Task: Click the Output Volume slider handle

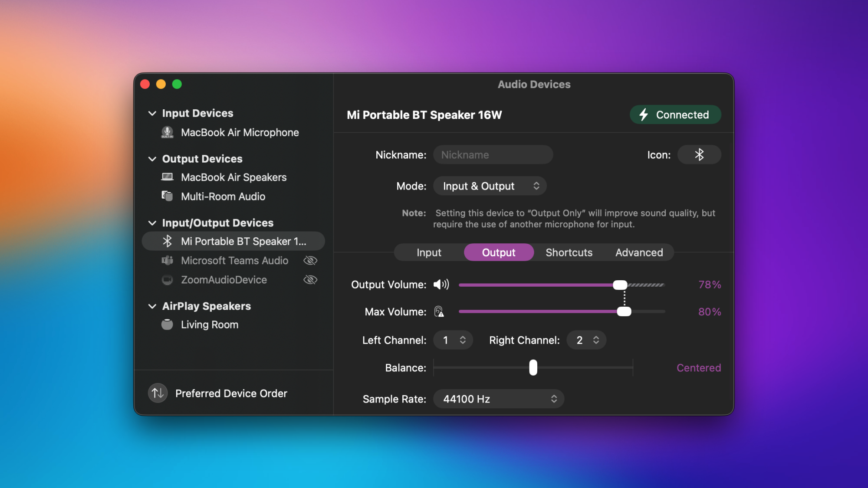Action: tap(620, 285)
